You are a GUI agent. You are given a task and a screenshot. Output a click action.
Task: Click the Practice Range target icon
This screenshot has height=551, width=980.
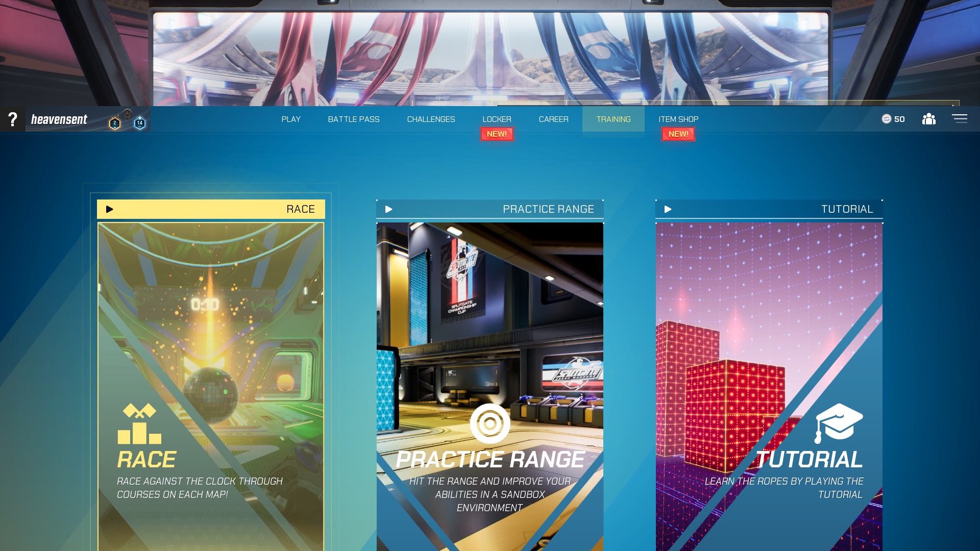click(x=490, y=423)
